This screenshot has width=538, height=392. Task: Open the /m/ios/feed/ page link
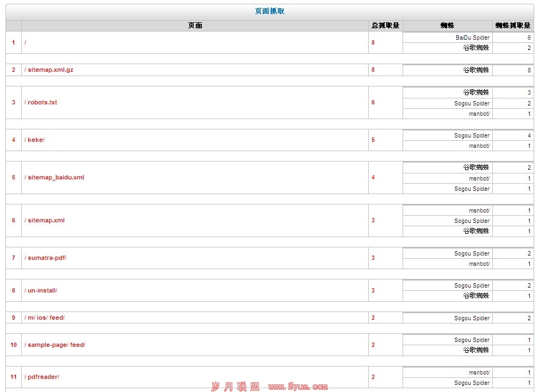point(44,318)
